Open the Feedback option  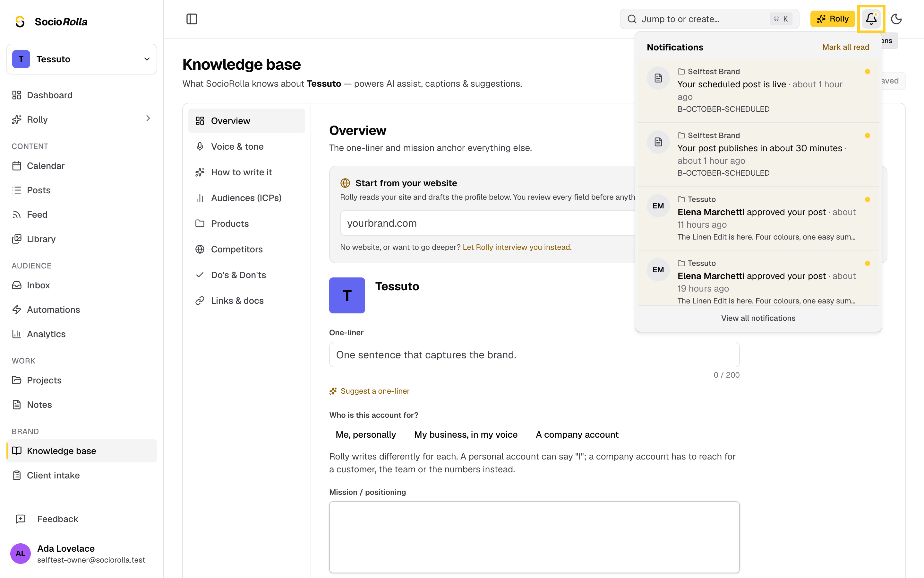click(82, 519)
